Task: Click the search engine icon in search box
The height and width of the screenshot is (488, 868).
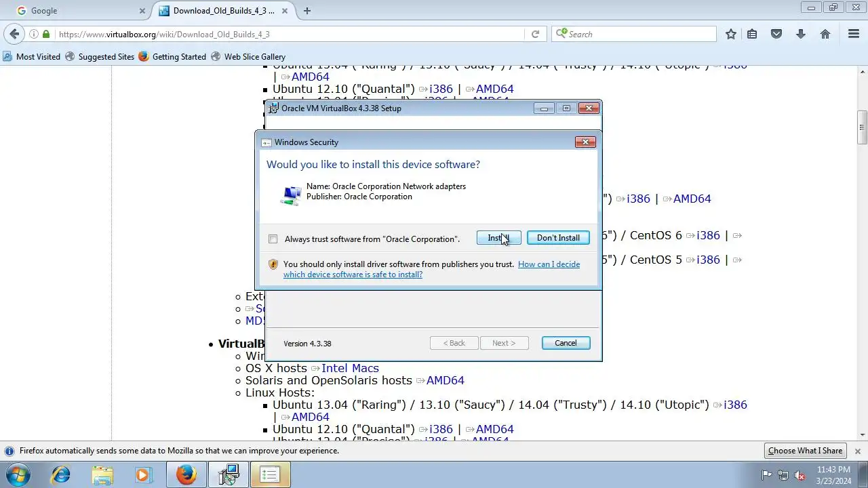Action: click(x=561, y=34)
